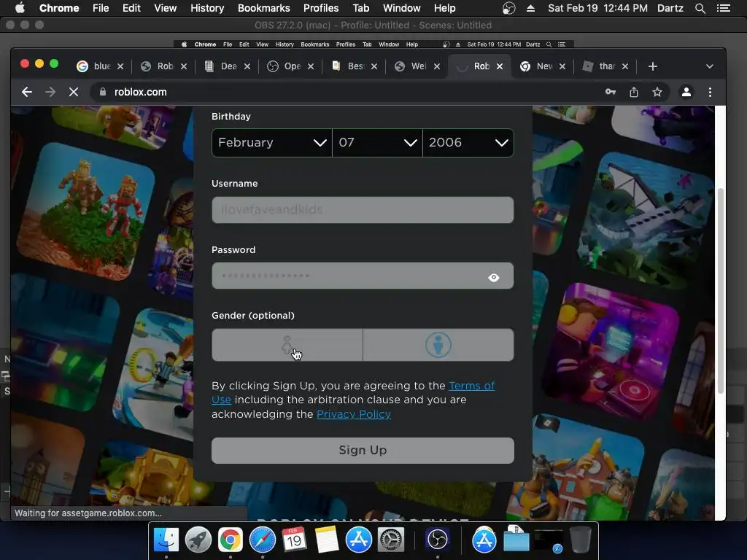Open the Privacy Policy link
The width and height of the screenshot is (747, 560).
coord(354,414)
